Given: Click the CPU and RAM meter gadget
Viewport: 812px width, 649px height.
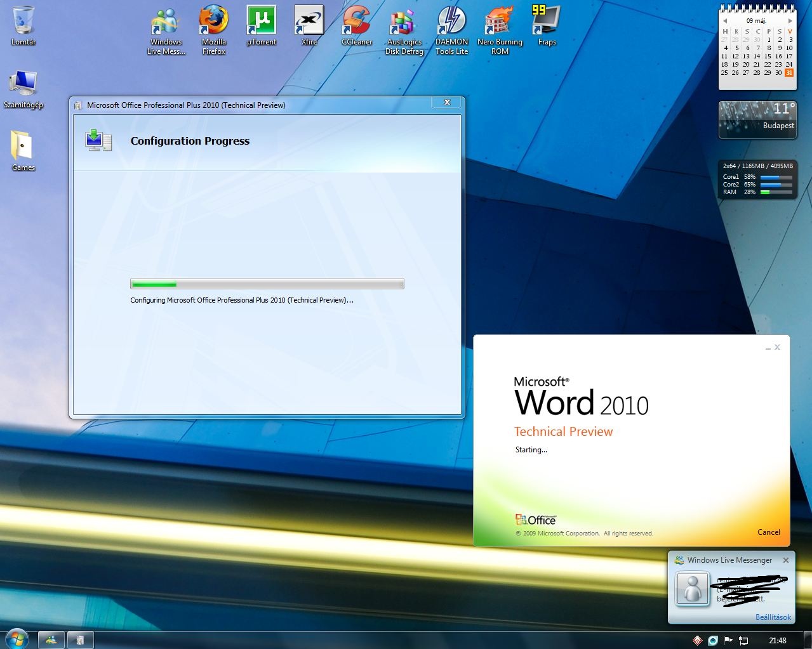Looking at the screenshot, I should point(757,180).
